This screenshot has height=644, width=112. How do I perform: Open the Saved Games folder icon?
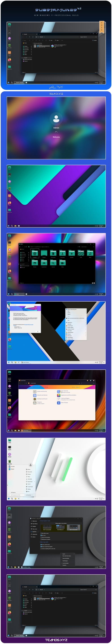point(44,263)
